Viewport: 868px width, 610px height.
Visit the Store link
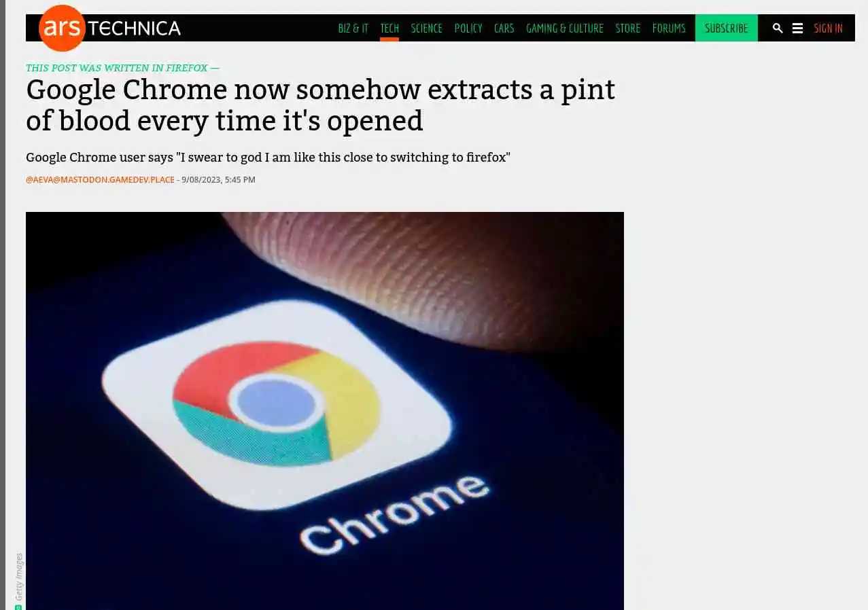[x=628, y=28]
